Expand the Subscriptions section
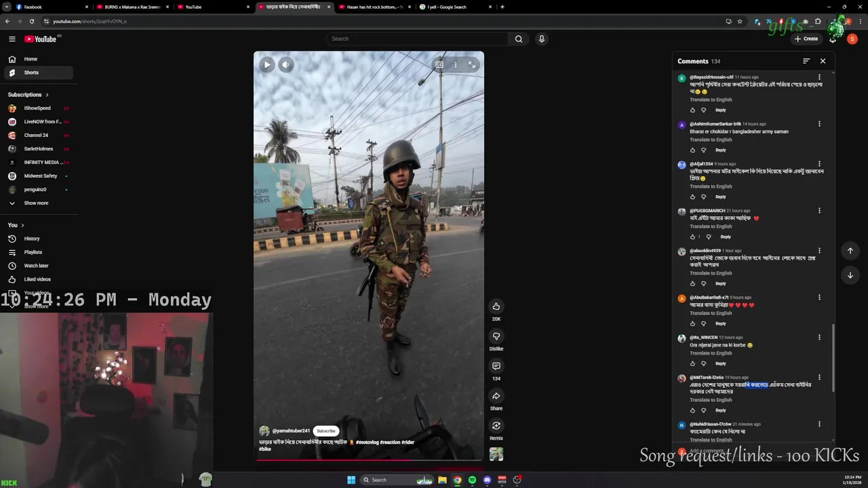 pos(28,95)
